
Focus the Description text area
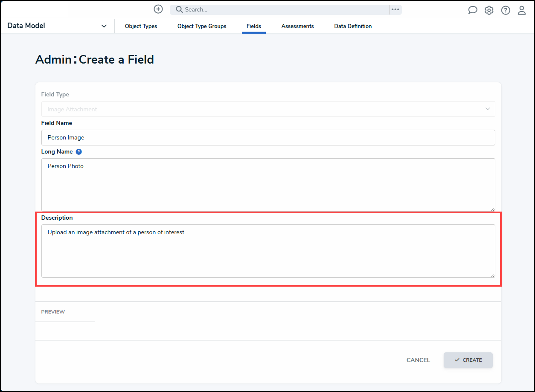[268, 251]
